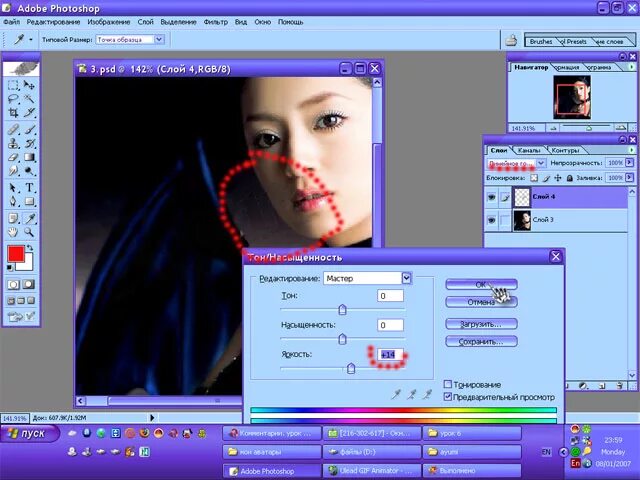Switch to the Контуры tab

click(565, 150)
